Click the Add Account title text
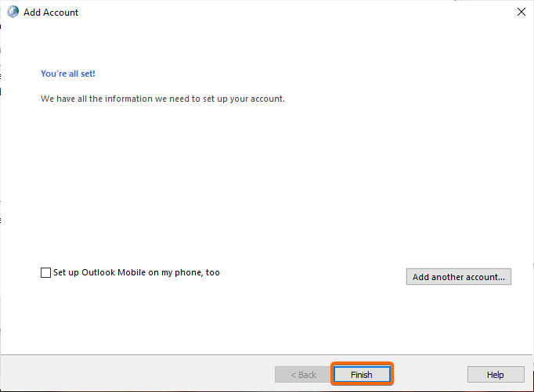Viewport: 534px width, 392px height. (x=51, y=13)
